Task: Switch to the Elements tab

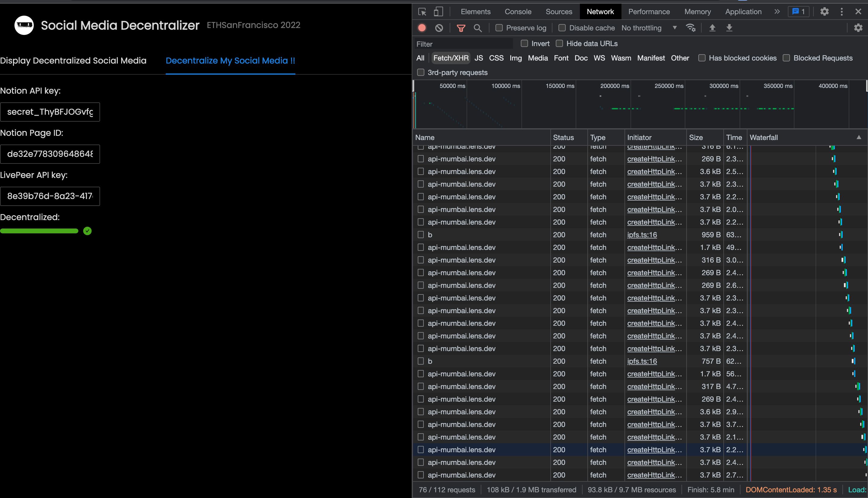Action: [x=475, y=12]
